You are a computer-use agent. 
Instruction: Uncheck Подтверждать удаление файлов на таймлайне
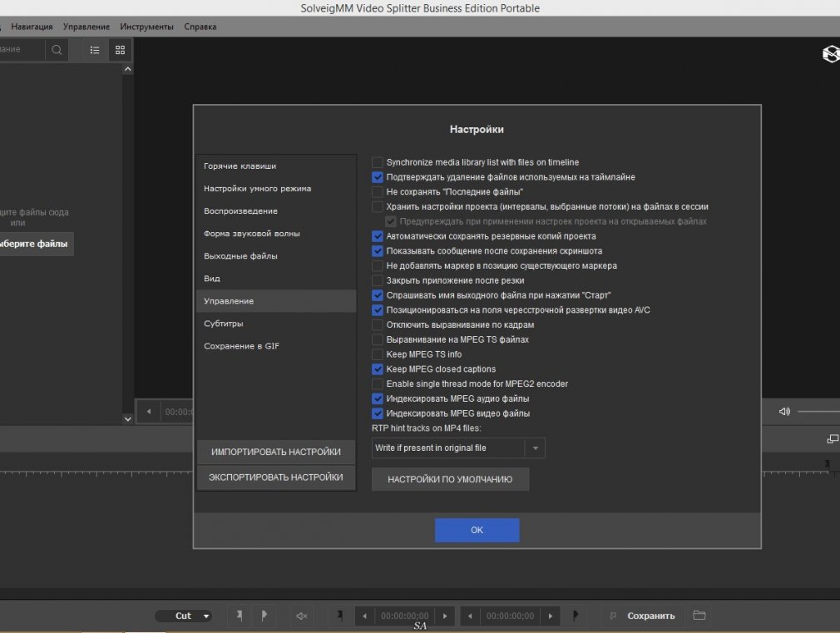[x=377, y=177]
